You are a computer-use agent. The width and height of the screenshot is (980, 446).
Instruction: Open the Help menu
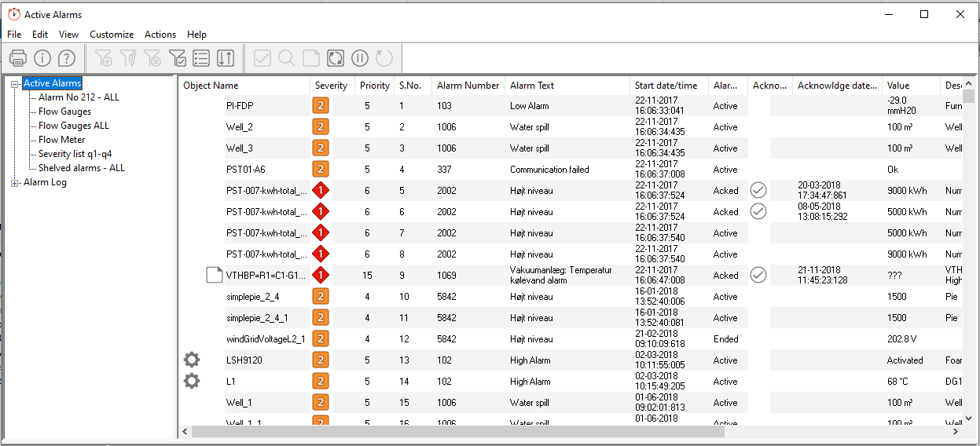click(197, 35)
